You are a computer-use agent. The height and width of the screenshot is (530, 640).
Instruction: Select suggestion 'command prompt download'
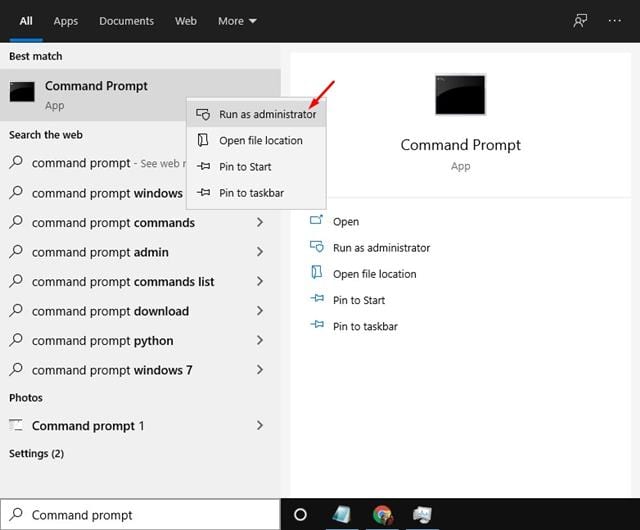(x=140, y=311)
